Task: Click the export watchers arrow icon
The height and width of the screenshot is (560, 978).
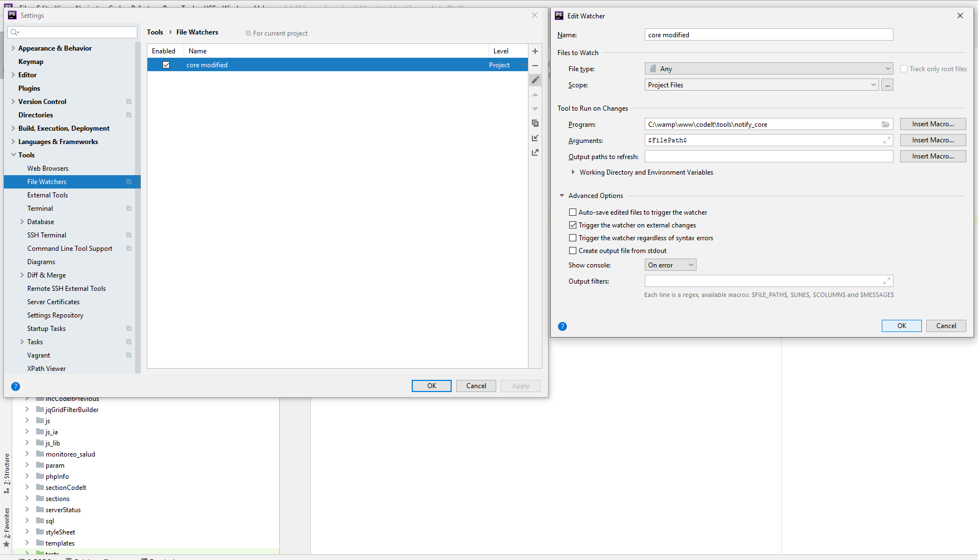Action: click(x=535, y=152)
